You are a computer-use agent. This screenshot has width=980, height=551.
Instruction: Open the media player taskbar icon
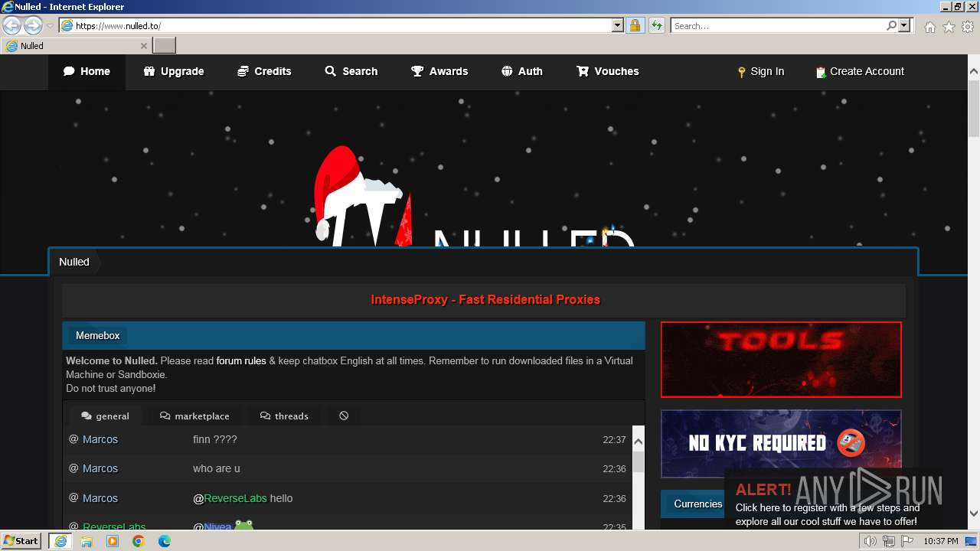113,541
